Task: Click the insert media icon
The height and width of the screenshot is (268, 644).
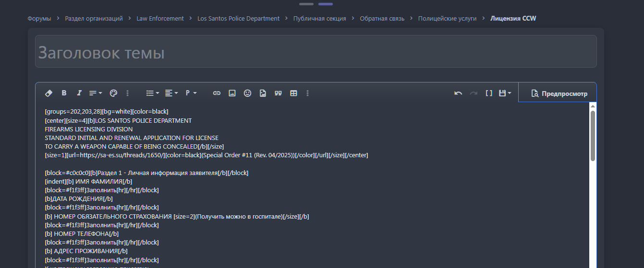Action: tap(263, 93)
